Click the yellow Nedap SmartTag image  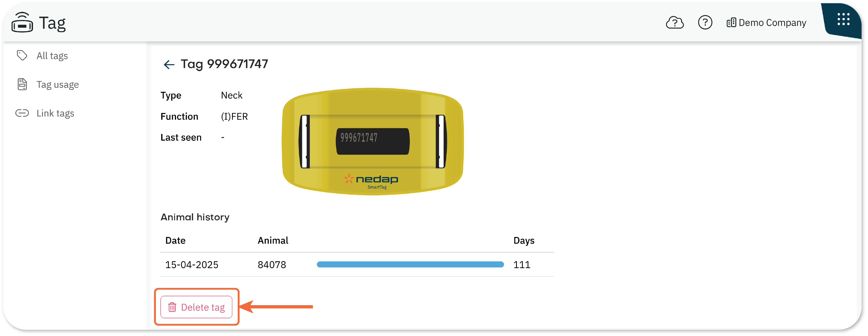[373, 141]
